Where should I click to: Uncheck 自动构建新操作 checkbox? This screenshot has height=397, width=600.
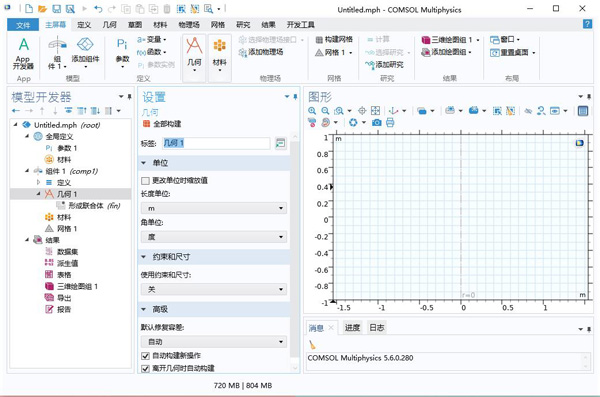(145, 356)
